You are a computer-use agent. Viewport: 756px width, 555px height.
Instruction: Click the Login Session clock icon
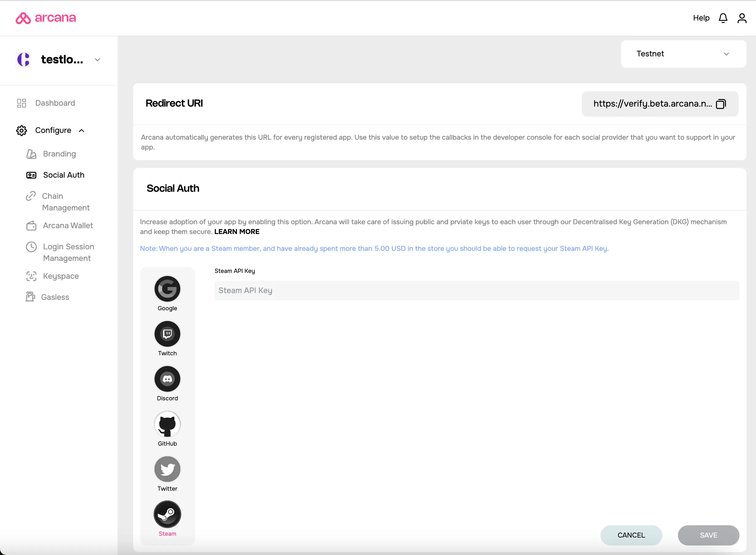pyautogui.click(x=31, y=247)
